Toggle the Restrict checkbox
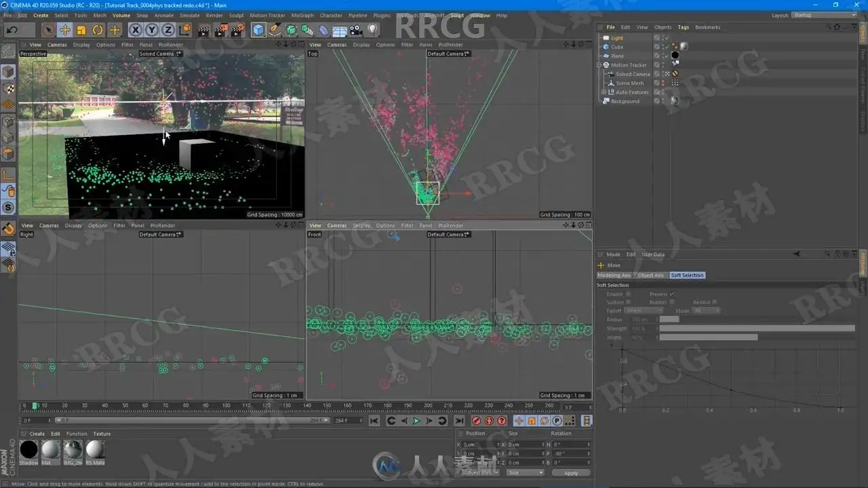 coord(715,302)
